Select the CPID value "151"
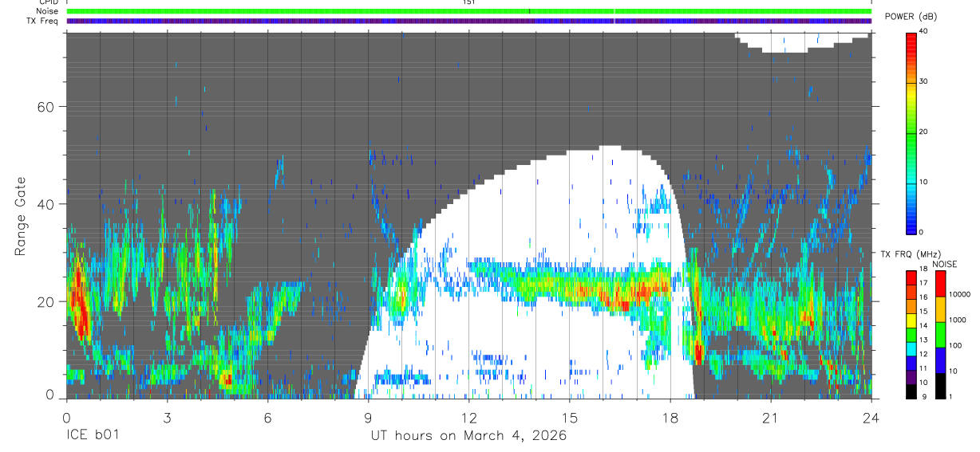The height and width of the screenshot is (452, 980). coord(468,2)
